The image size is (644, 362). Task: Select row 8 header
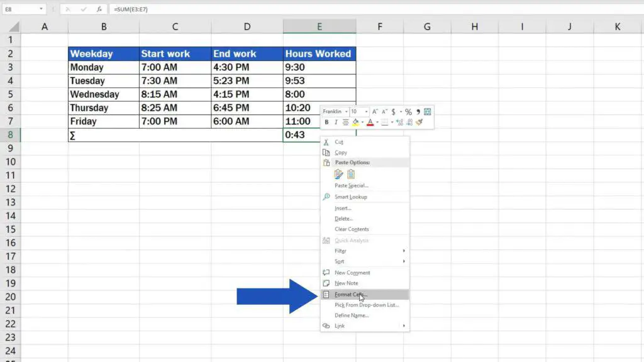click(x=10, y=134)
